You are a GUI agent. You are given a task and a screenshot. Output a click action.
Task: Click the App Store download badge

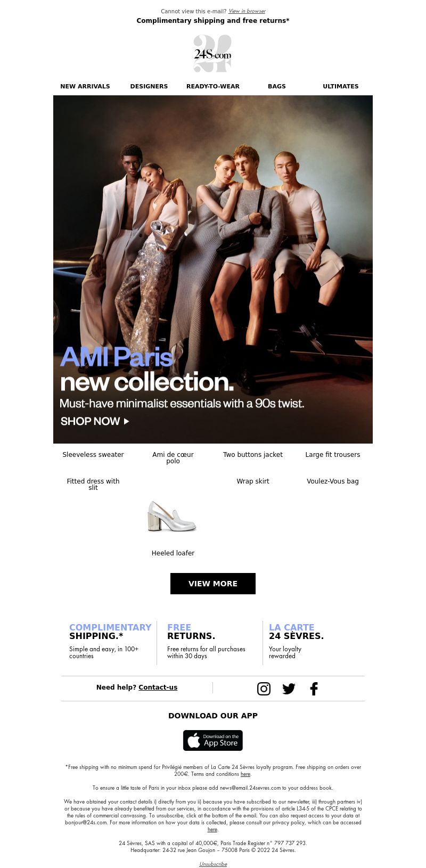tap(213, 740)
